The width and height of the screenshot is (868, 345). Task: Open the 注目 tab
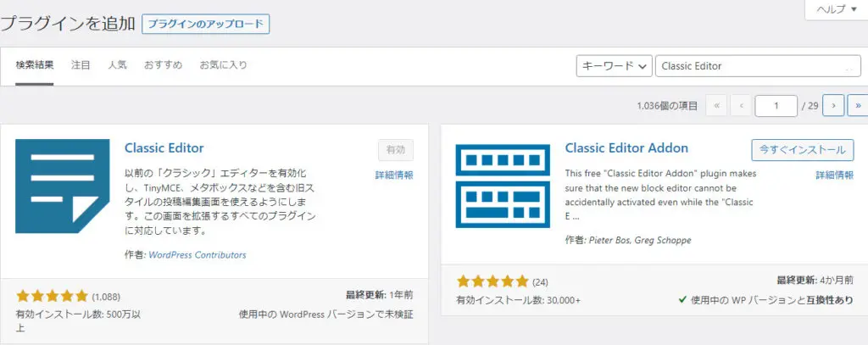coord(81,65)
